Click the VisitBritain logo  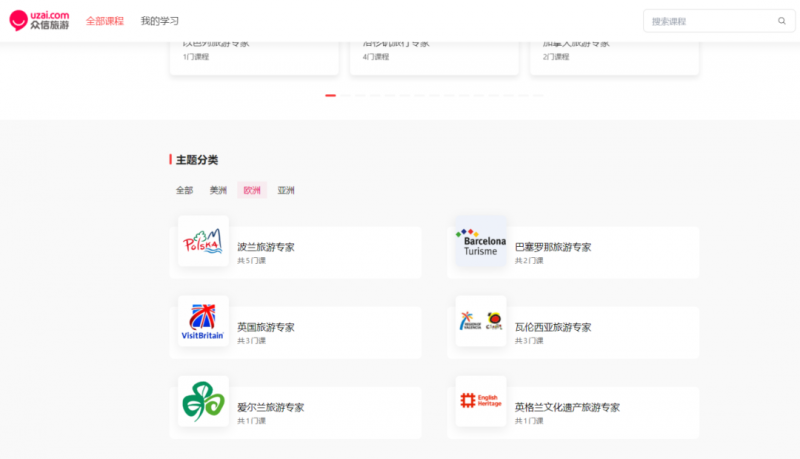(203, 322)
